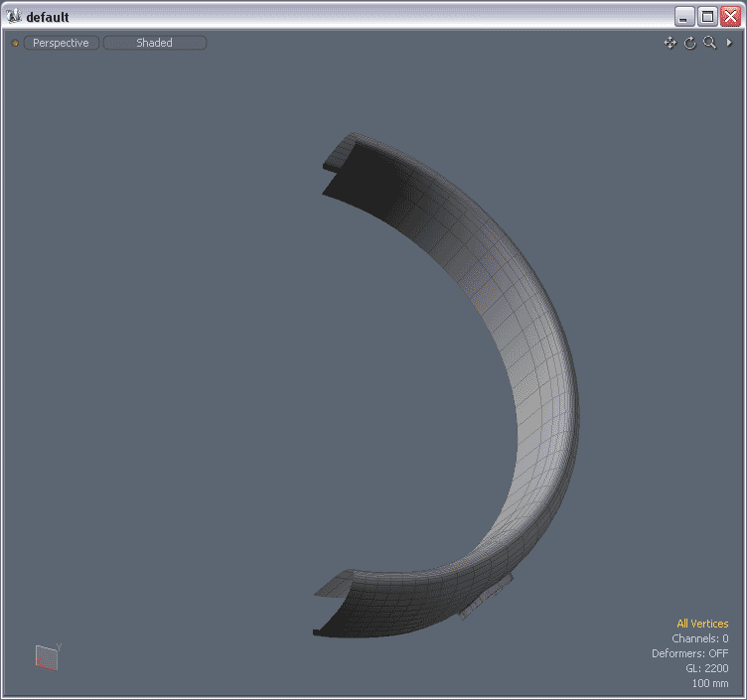Click the 'GL: 2200' status text
The width and height of the screenshot is (747, 700).
pos(707,668)
